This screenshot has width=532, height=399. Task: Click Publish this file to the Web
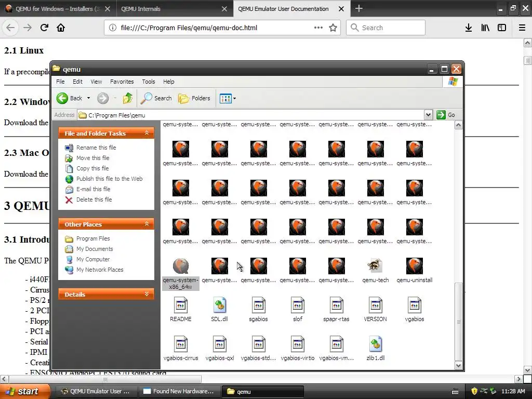click(x=109, y=179)
